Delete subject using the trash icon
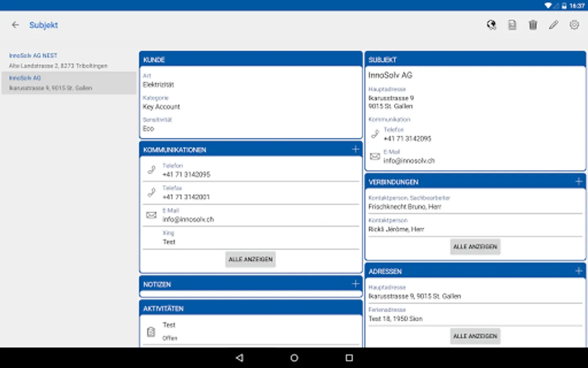Image resolution: width=588 pixels, height=368 pixels. pyautogui.click(x=533, y=25)
